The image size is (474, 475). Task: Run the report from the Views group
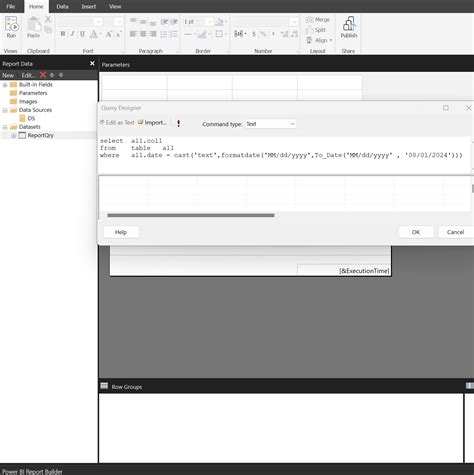11,27
